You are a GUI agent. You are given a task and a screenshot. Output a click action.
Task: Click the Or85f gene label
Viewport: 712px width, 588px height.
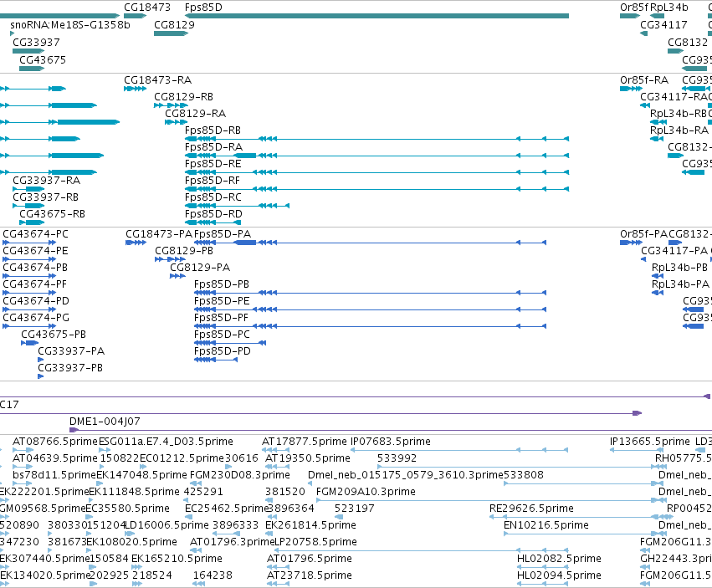634,8
